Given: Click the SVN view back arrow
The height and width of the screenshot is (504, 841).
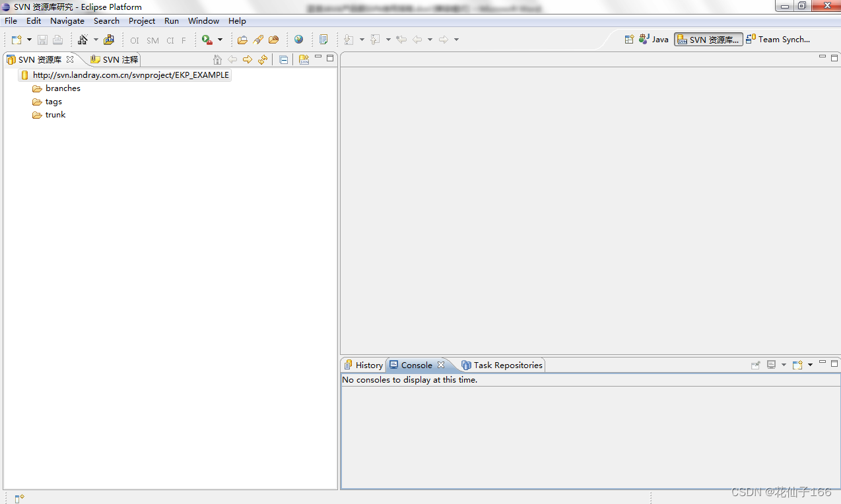Looking at the screenshot, I should pyautogui.click(x=232, y=59).
